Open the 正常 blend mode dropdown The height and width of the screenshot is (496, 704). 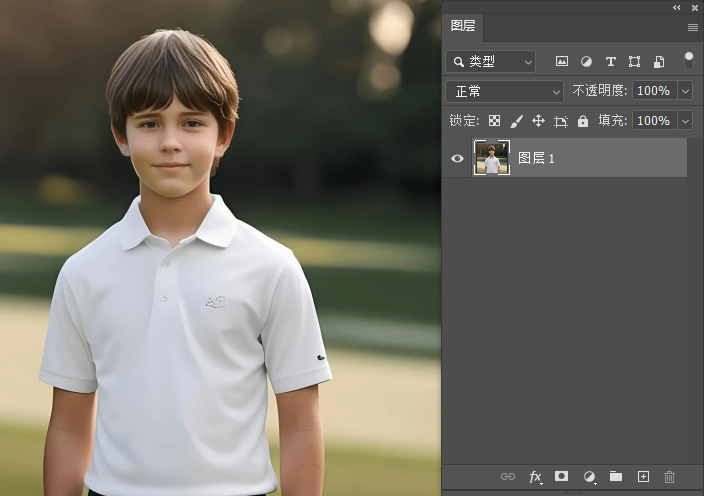[x=505, y=91]
